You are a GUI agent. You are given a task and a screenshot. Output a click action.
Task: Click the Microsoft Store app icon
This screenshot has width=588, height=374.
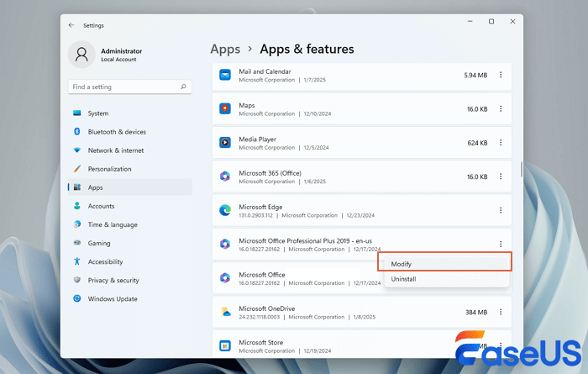tap(225, 345)
